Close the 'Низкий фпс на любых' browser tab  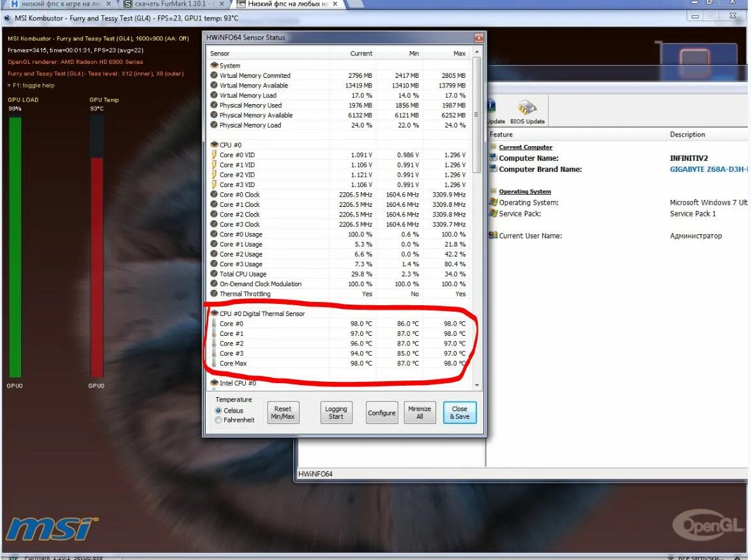335,4
